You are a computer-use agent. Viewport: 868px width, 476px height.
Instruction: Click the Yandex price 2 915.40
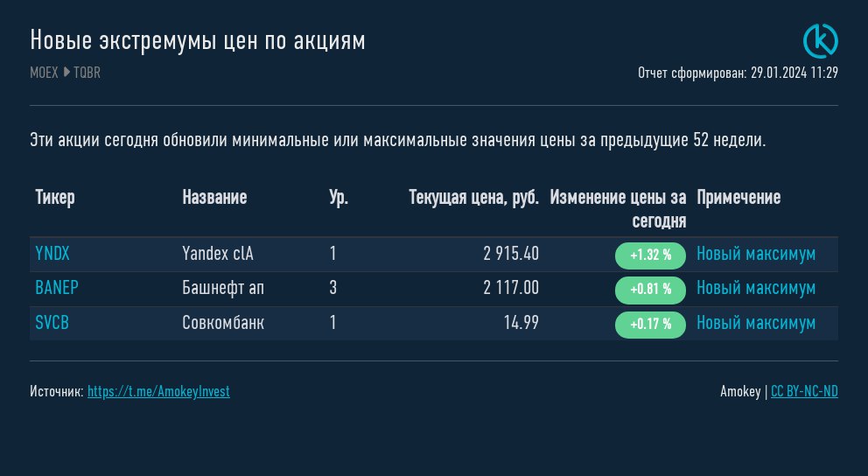click(511, 255)
